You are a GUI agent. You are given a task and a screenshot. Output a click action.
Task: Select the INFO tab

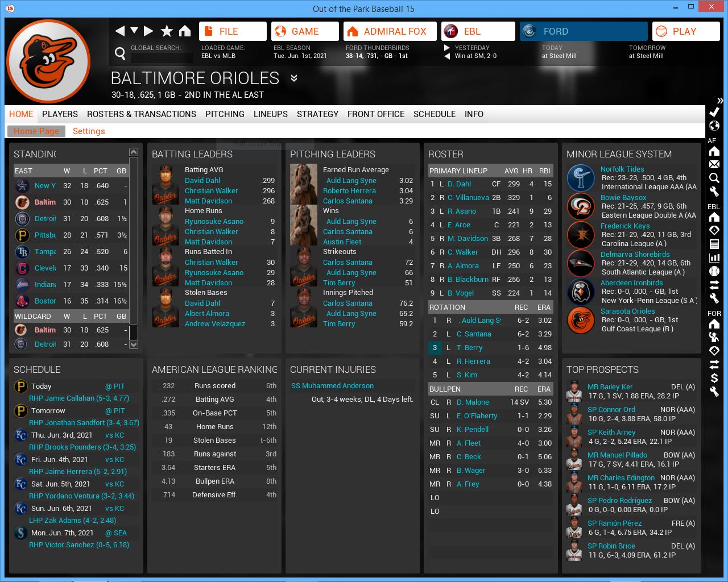[x=474, y=114]
